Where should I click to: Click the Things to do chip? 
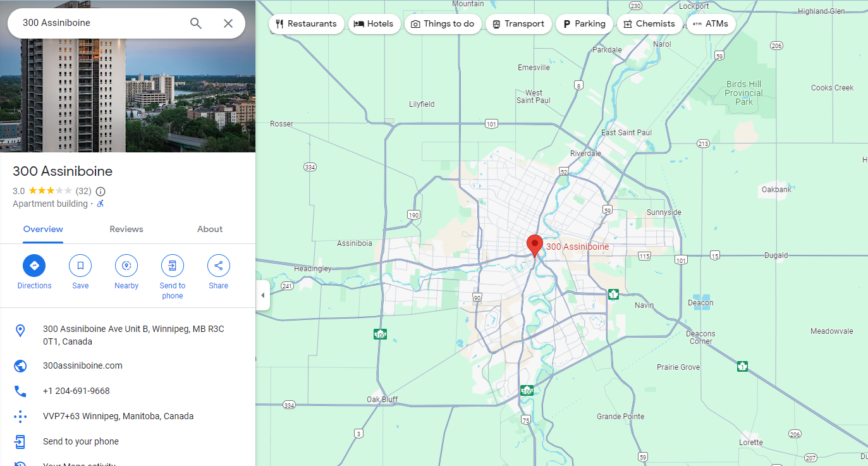pos(443,24)
